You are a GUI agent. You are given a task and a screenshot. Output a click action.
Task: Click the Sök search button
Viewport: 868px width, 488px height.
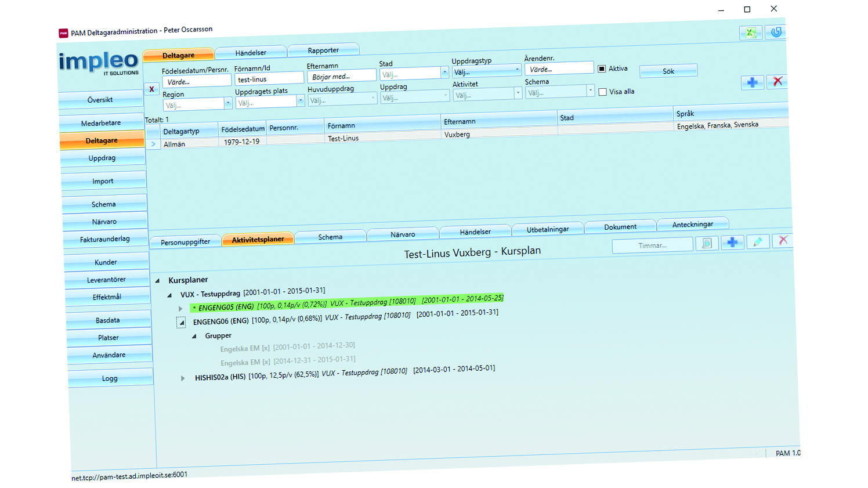point(668,71)
